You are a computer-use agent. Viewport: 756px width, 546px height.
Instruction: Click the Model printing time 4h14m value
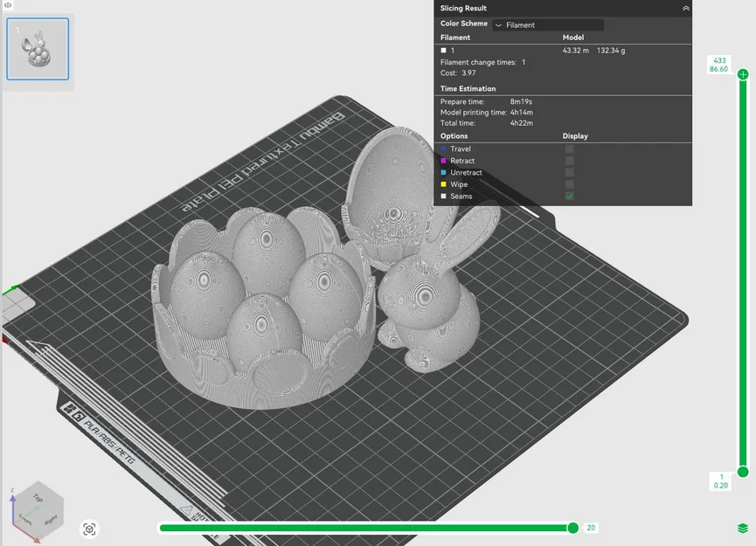[x=522, y=113]
